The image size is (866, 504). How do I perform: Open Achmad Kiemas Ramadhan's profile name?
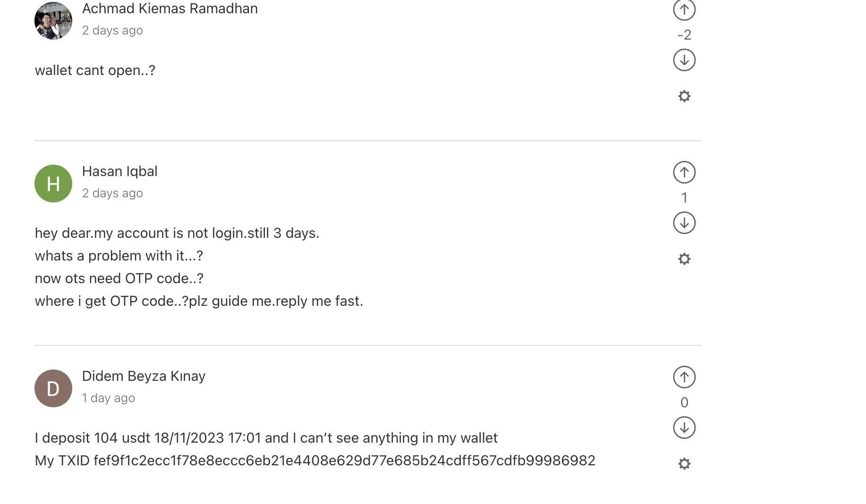point(170,8)
